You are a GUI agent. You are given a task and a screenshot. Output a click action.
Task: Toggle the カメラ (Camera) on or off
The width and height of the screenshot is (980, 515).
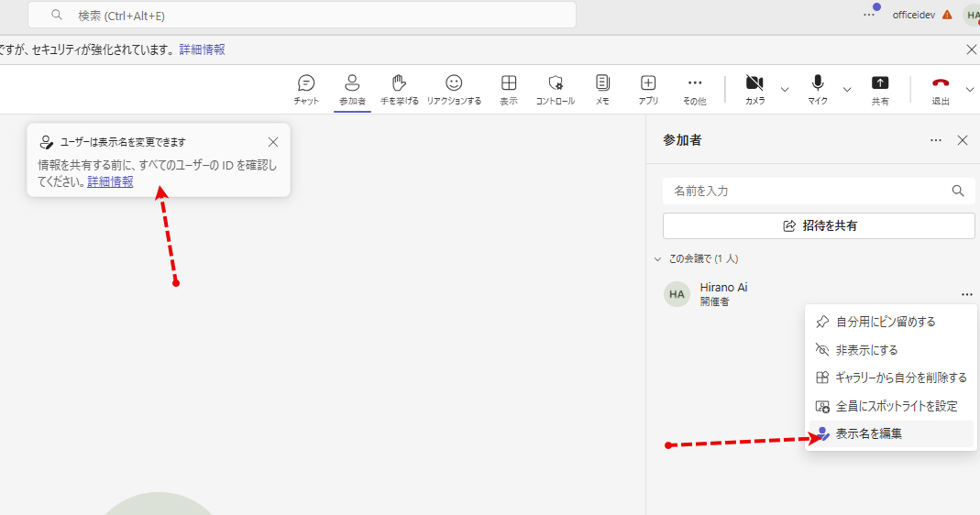[x=754, y=89]
